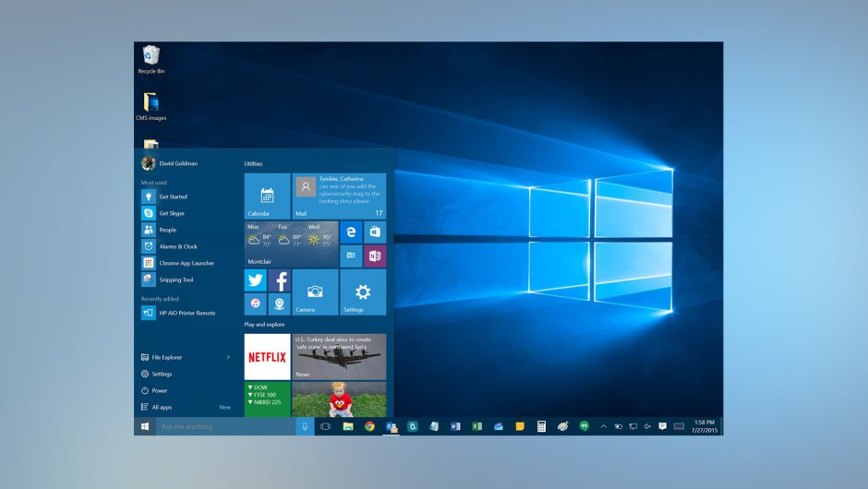
Task: Open Word from the taskbar
Action: pos(455,426)
